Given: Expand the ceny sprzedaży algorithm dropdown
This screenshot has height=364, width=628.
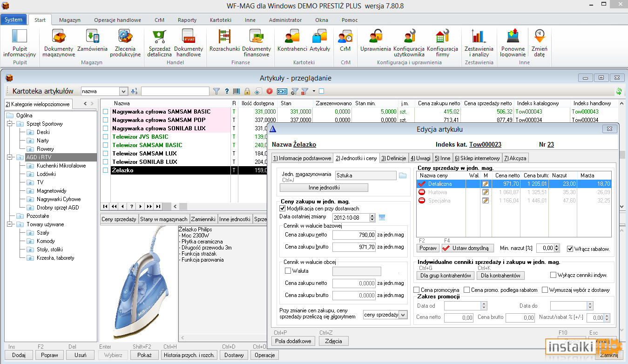Looking at the screenshot, I should [403, 315].
